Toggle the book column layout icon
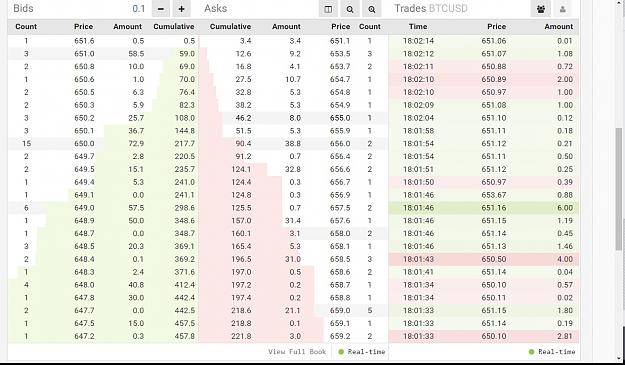The width and height of the screenshot is (625, 365). click(328, 9)
